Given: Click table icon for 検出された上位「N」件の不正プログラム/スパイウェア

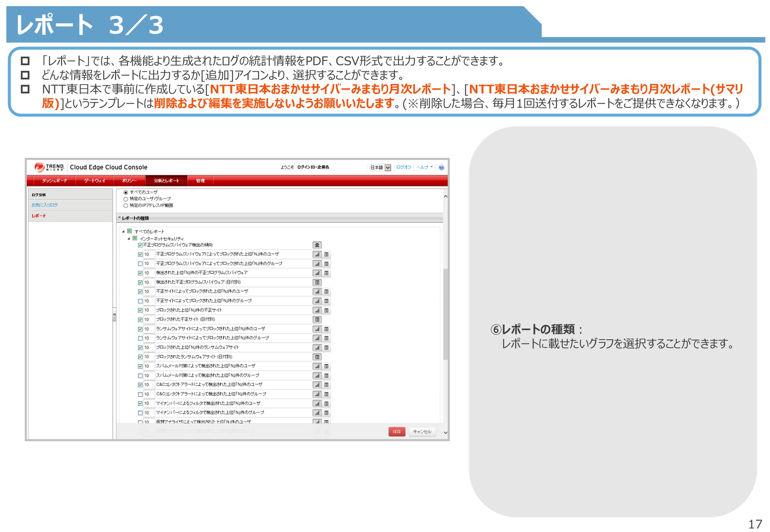Looking at the screenshot, I should [326, 273].
